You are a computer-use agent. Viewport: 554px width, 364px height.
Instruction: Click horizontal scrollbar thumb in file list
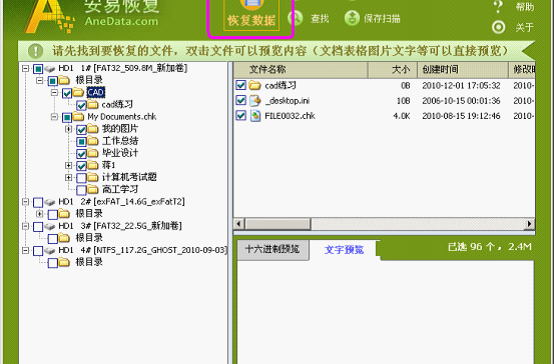[278, 224]
